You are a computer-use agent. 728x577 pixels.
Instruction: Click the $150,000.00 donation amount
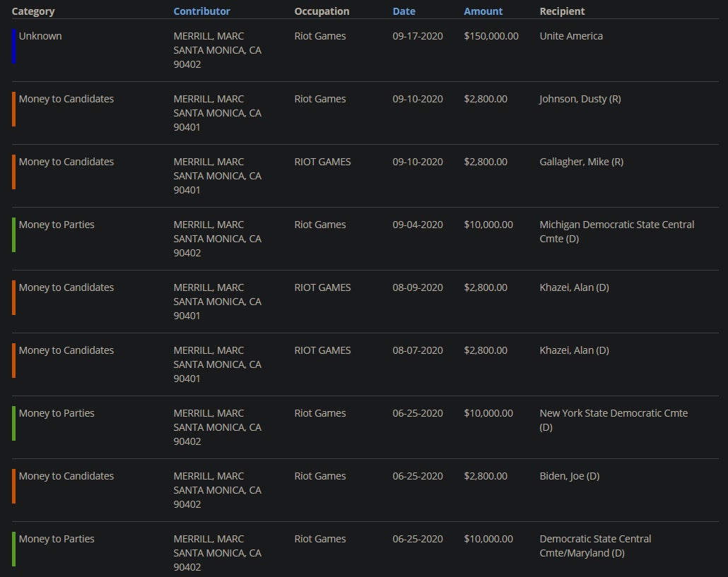tap(491, 36)
